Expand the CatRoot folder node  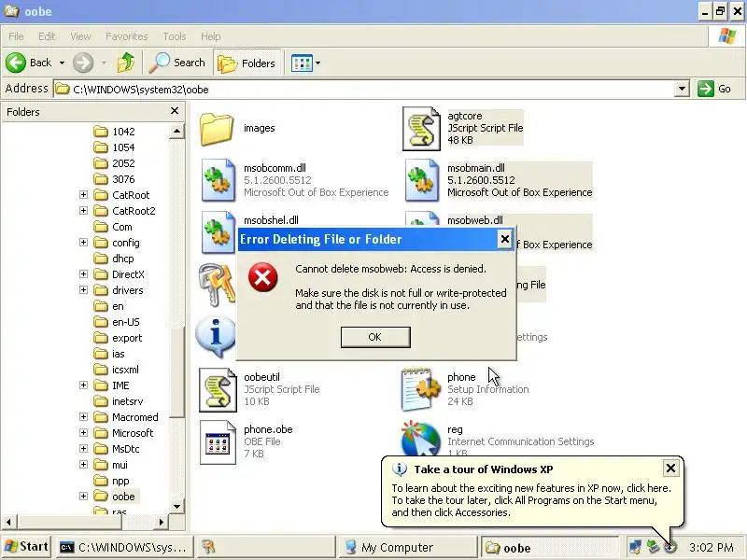(83, 195)
